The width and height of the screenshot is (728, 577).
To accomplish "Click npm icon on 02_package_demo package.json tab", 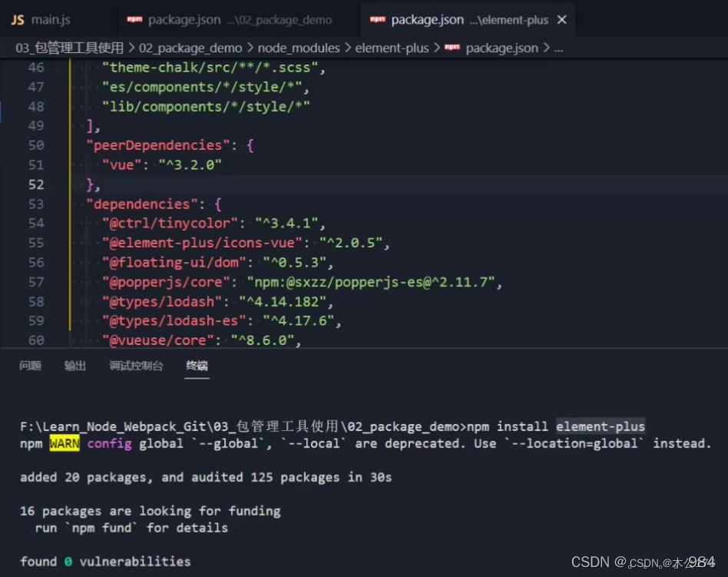I will point(134,19).
